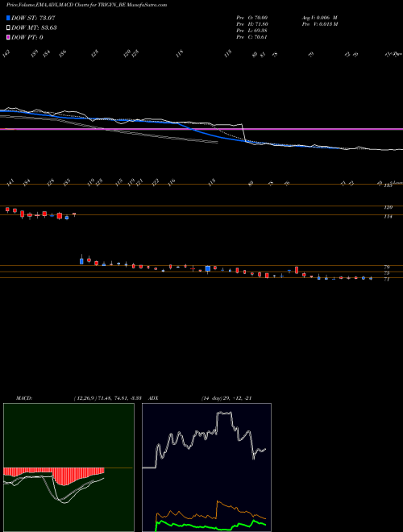Viewport: 403px width, 532px height.
Task: Open the green MACD histogram chart panel
Action: [x=69, y=468]
